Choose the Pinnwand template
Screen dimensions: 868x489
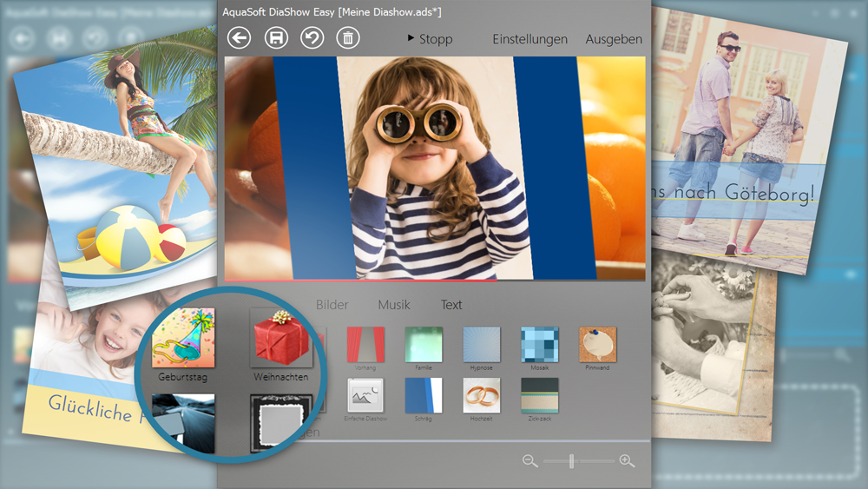pyautogui.click(x=597, y=344)
